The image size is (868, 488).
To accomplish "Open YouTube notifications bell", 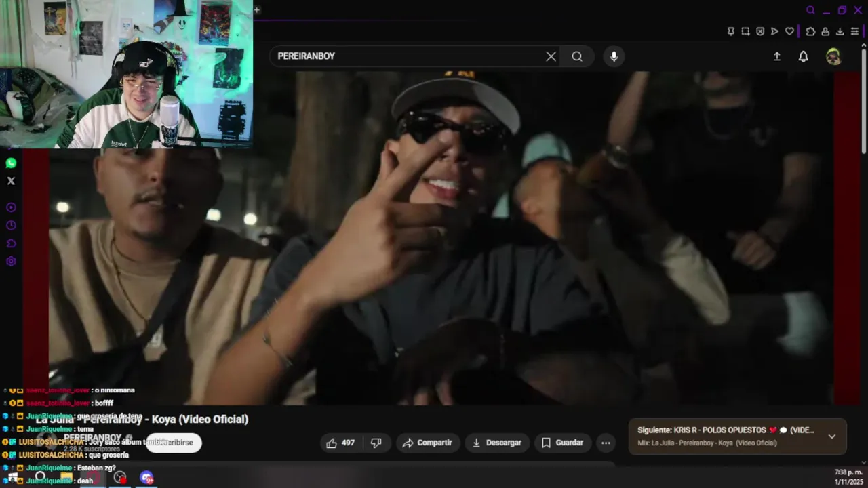I will (803, 56).
